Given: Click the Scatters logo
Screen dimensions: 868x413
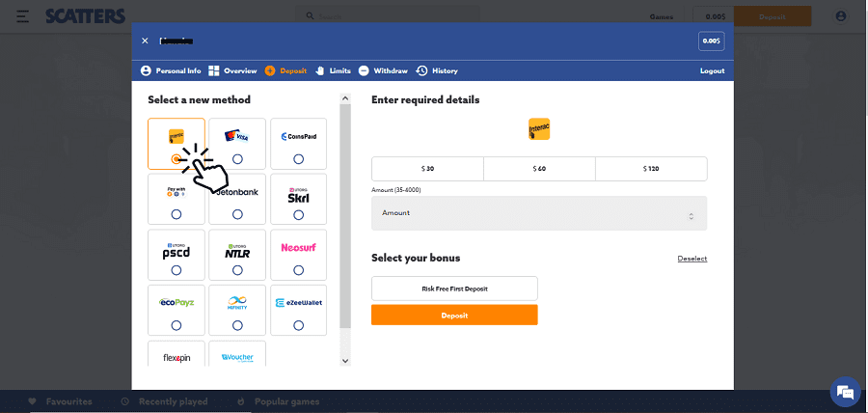Looking at the screenshot, I should (x=85, y=16).
